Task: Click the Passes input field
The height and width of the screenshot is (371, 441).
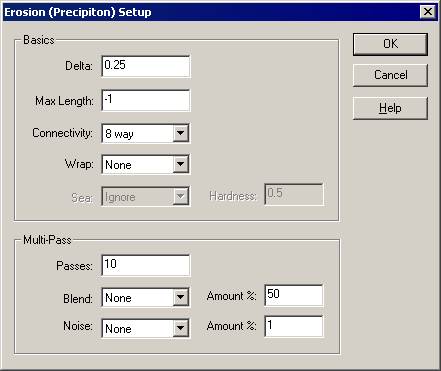Action: pyautogui.click(x=146, y=265)
